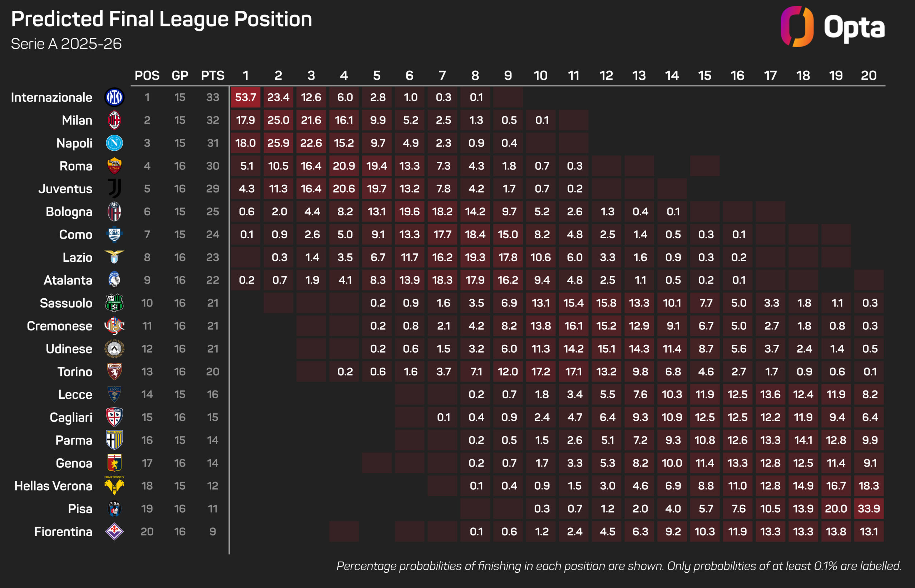Viewport: 915px width, 588px height.
Task: Click the Predicted Final League Position title
Action: (x=162, y=19)
